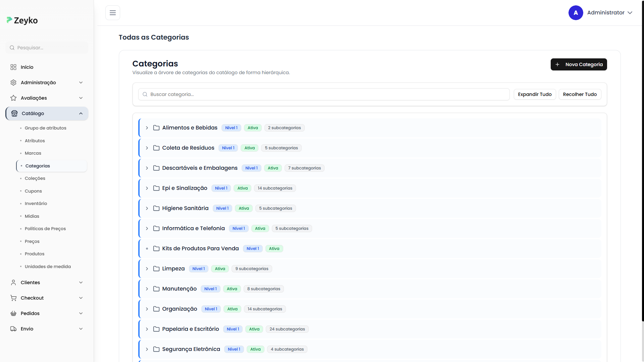This screenshot has height=362, width=644.
Task: Click the Checkout cart icon
Action: pos(13,298)
